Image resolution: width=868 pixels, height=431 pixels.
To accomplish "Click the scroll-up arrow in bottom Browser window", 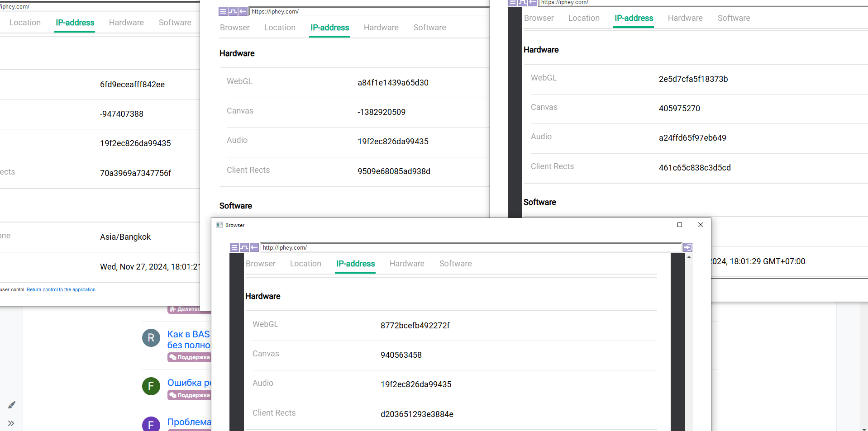I will [x=689, y=257].
